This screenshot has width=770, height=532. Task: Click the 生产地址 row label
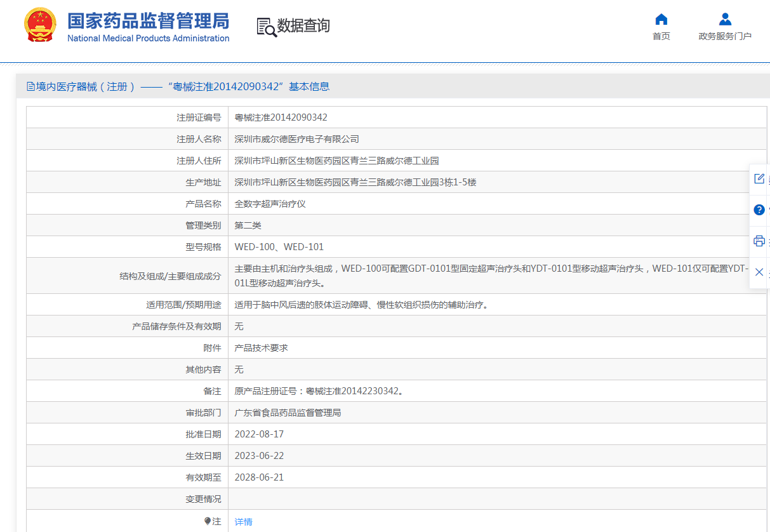pos(203,182)
